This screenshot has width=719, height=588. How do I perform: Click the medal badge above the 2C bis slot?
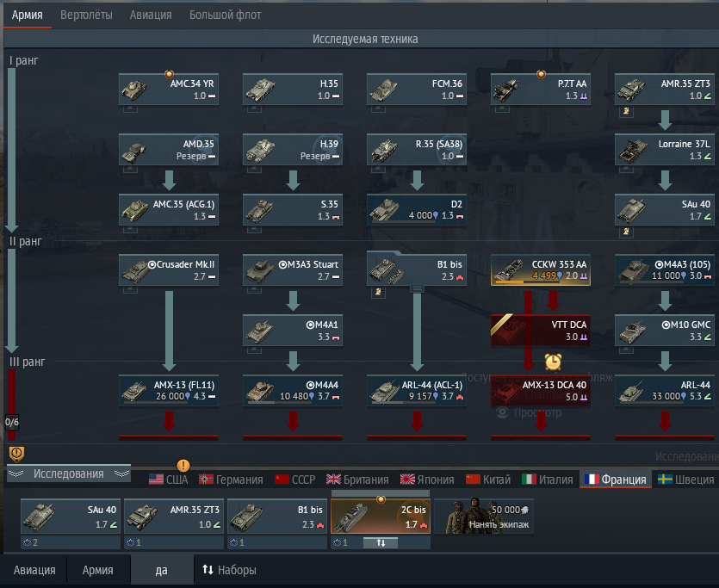tap(381, 499)
